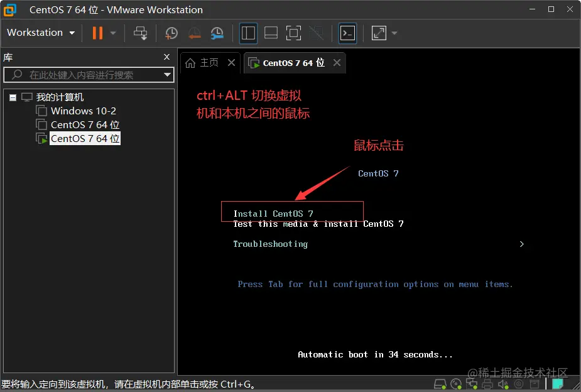Click the Automatic boot countdown text

(x=376, y=354)
